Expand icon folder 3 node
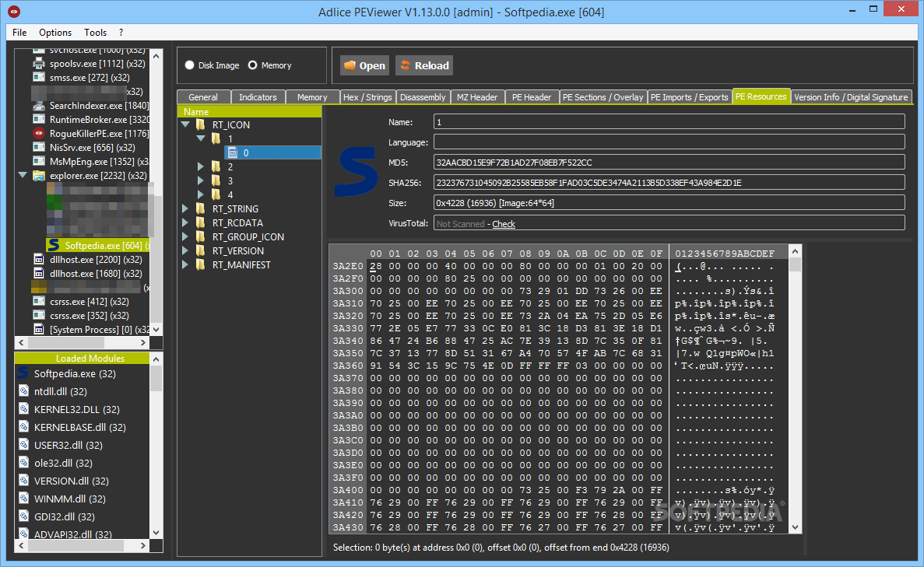Screen dimensions: 924x567 click(201, 180)
